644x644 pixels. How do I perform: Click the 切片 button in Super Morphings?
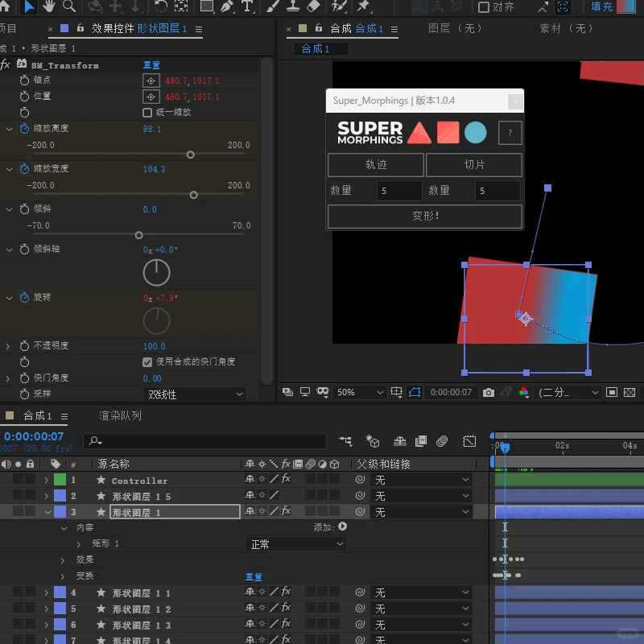click(474, 165)
